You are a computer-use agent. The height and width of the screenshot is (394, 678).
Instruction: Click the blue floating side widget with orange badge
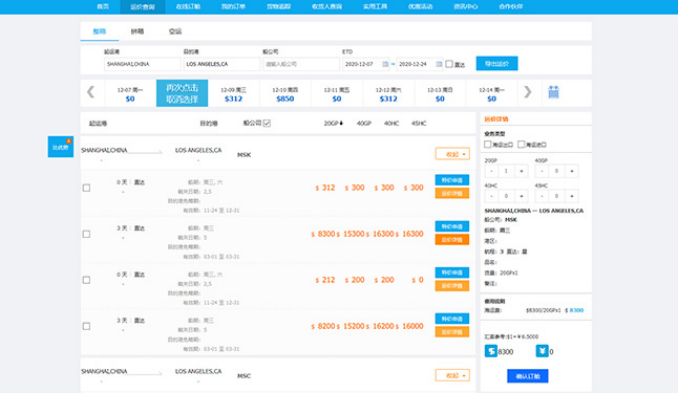61,147
